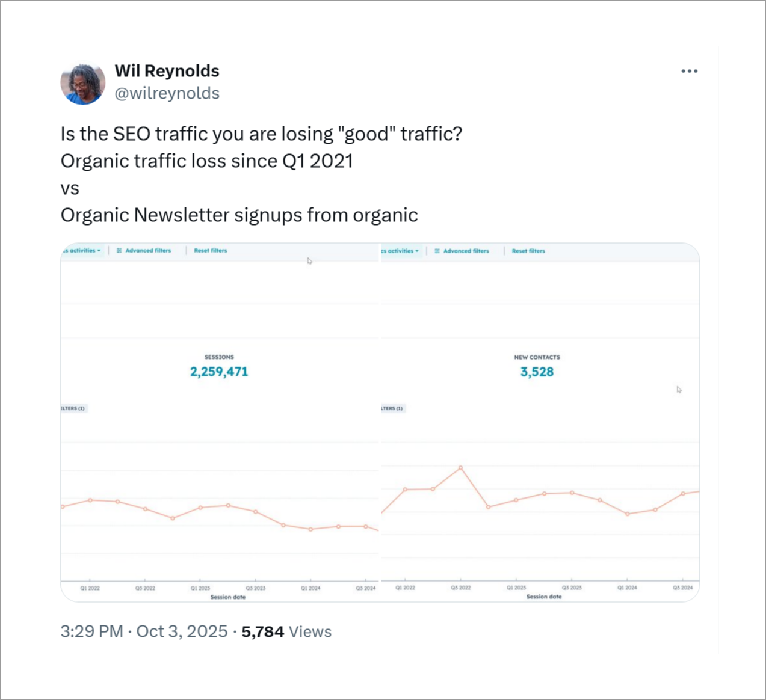Open the activities dropdown on the Sessions chart

(x=80, y=250)
